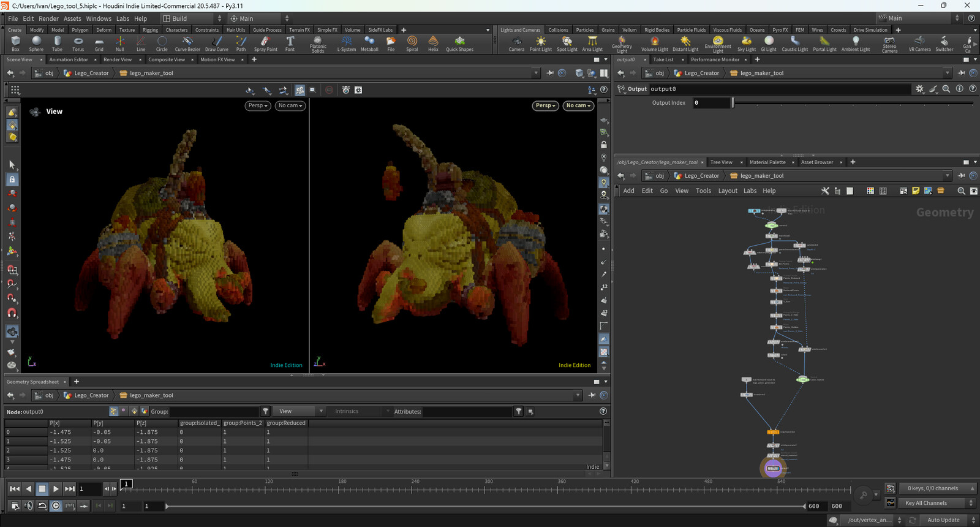Open the Intrinsics dropdown

point(361,411)
